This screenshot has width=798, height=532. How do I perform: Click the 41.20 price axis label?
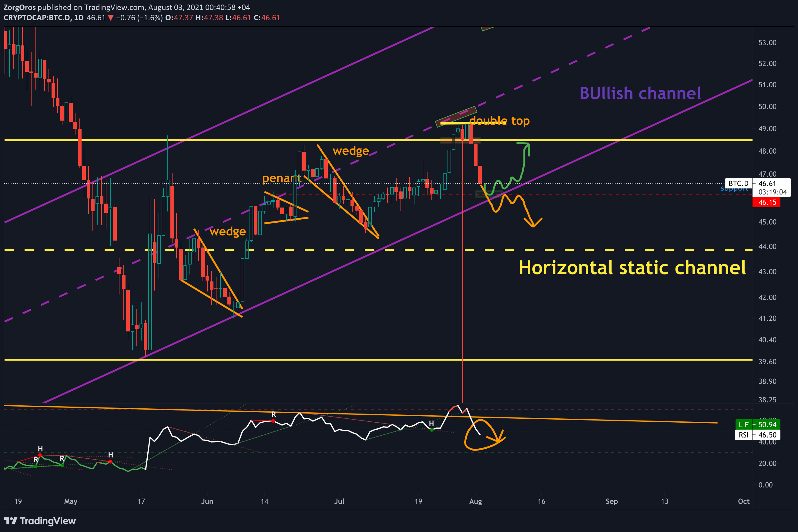pyautogui.click(x=767, y=318)
